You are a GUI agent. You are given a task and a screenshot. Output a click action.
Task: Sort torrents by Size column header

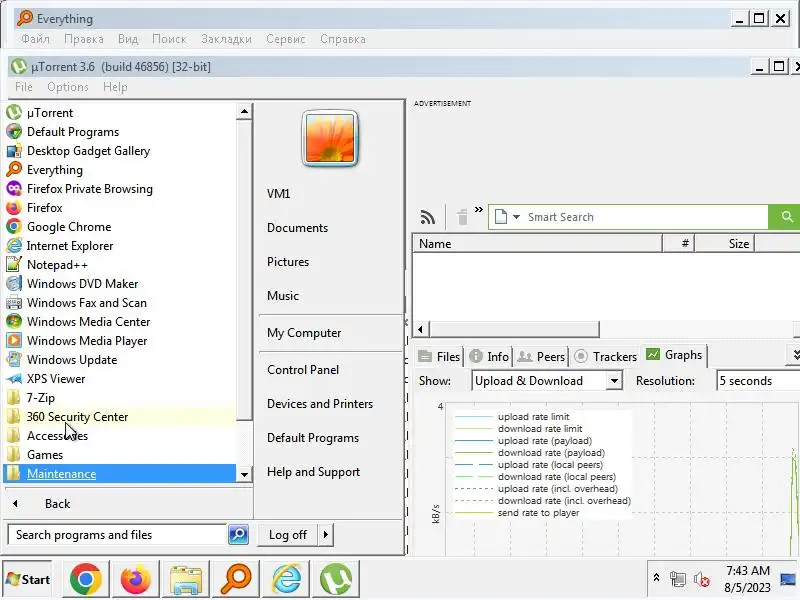[x=724, y=243]
